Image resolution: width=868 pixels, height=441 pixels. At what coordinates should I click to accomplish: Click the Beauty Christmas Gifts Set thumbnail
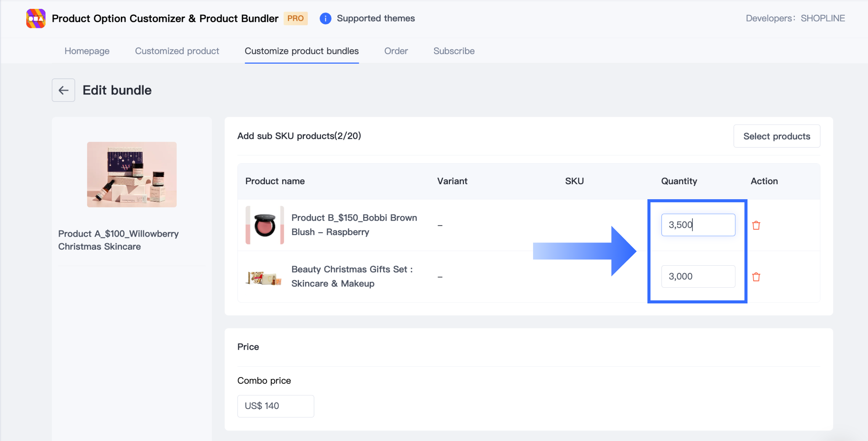click(x=264, y=277)
